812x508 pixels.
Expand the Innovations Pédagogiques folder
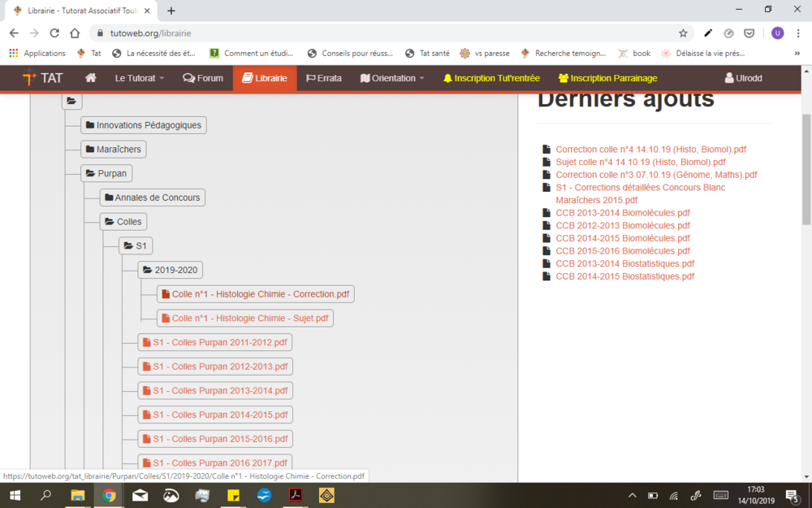143,125
